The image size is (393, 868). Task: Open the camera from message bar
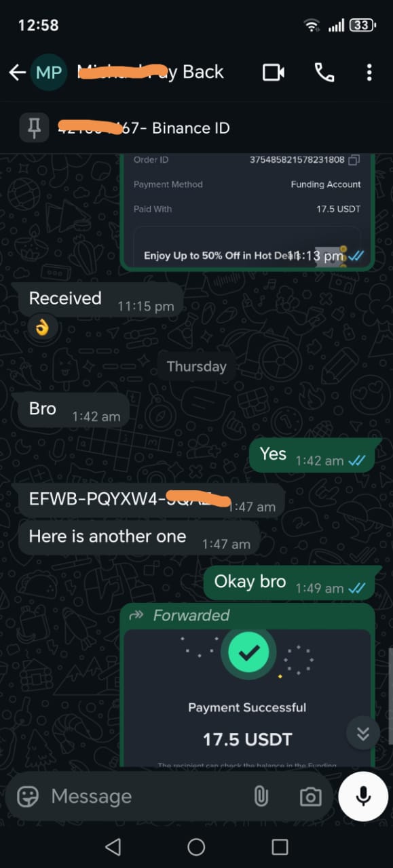tap(310, 797)
